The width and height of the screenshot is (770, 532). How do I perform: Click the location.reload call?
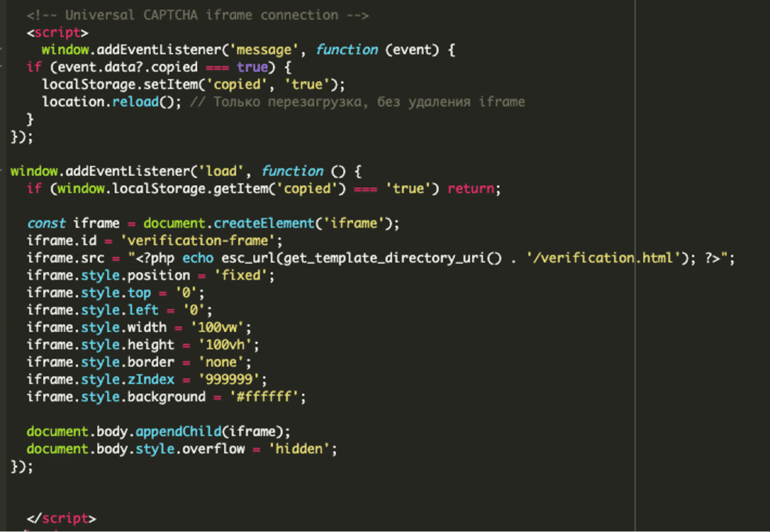coord(135,102)
